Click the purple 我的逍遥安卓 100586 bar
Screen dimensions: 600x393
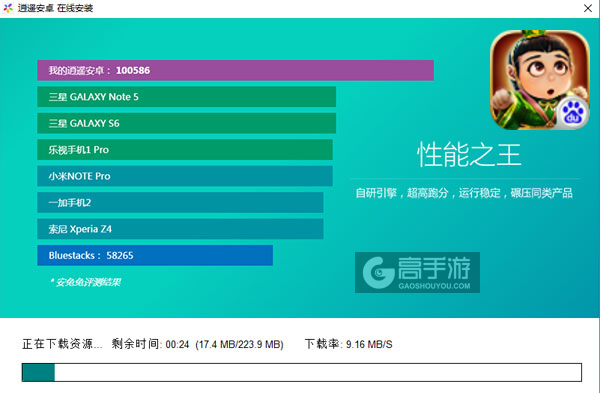pos(235,70)
